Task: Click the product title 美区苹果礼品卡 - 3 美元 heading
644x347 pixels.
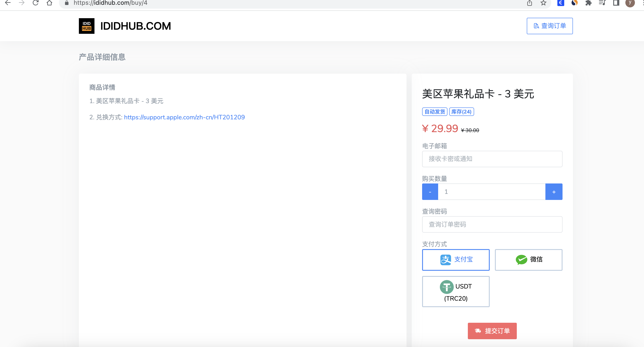Action: click(478, 94)
